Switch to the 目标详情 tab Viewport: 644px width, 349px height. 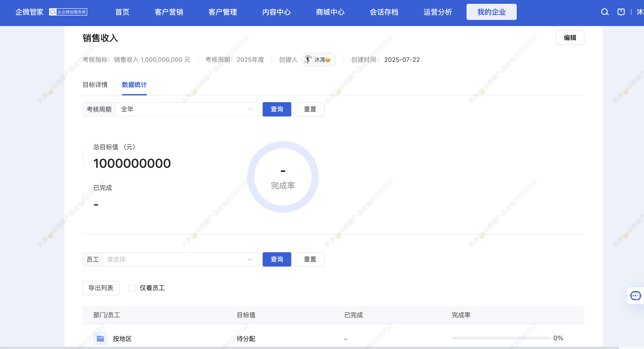[95, 85]
